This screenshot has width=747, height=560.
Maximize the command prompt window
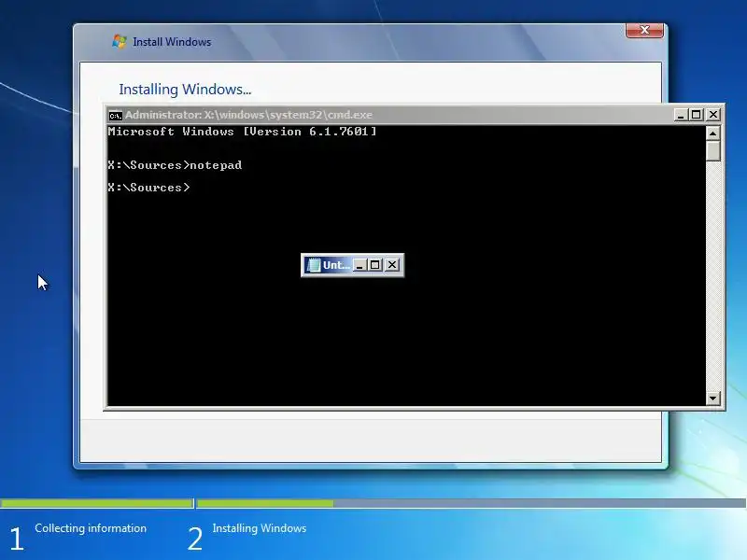pyautogui.click(x=696, y=115)
